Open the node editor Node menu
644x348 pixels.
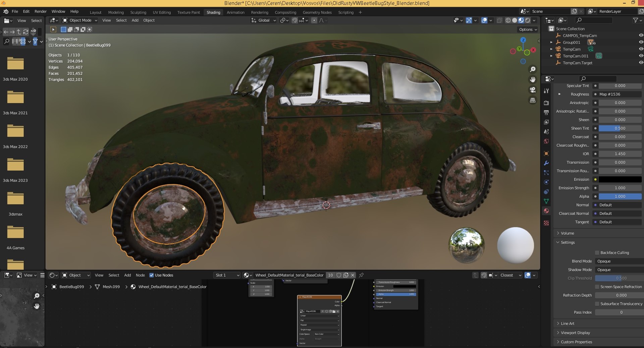pos(140,275)
